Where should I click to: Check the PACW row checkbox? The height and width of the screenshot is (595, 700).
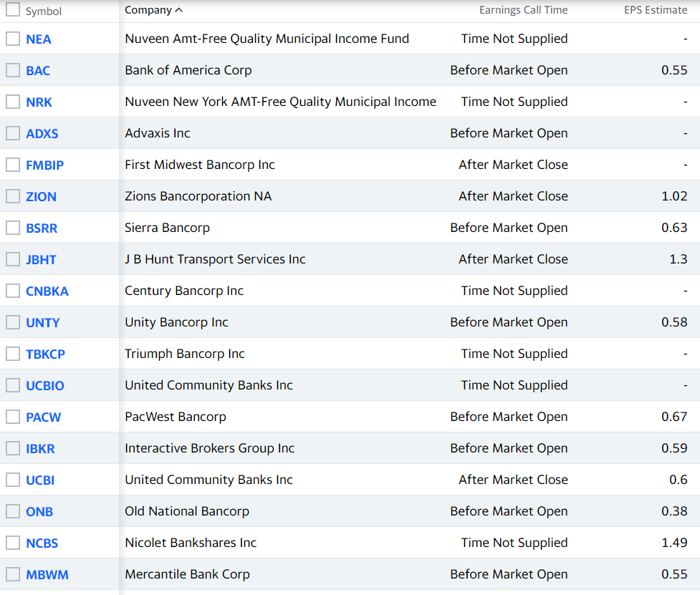(x=13, y=417)
